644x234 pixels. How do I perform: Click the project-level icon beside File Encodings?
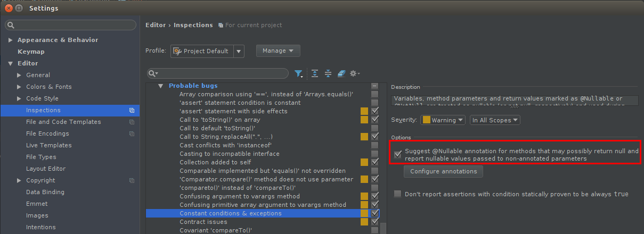point(132,133)
